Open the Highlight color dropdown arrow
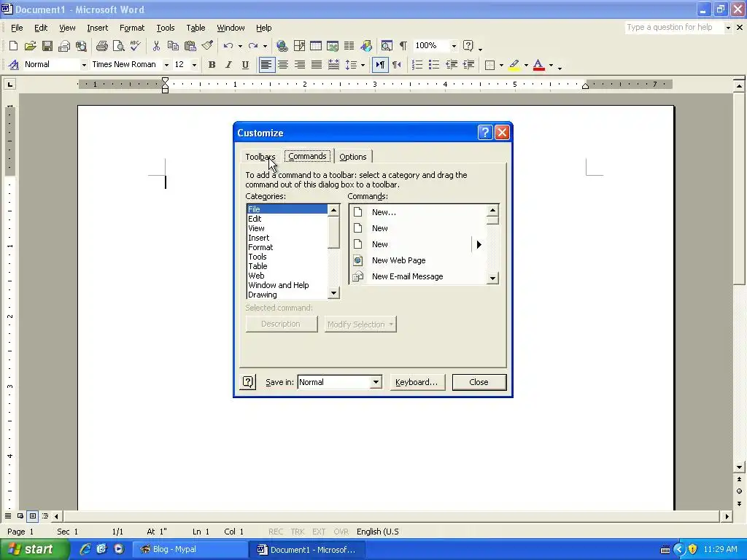The height and width of the screenshot is (560, 747). [526, 65]
